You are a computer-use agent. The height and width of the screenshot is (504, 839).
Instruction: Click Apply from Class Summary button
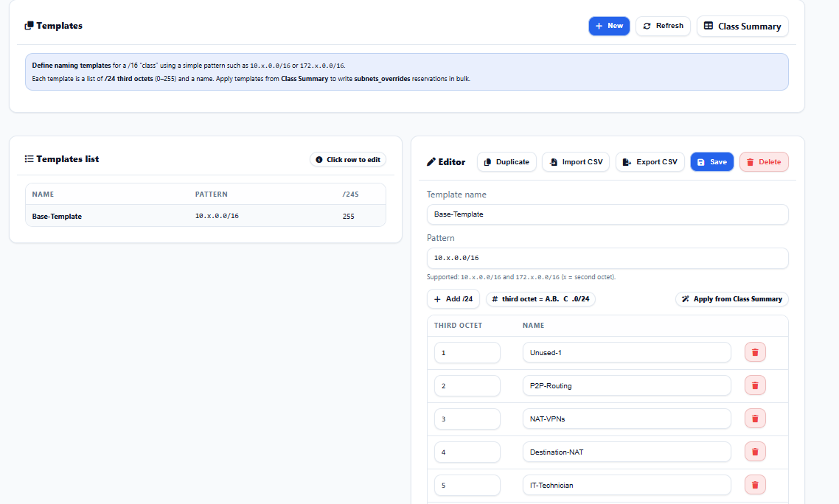tap(731, 299)
